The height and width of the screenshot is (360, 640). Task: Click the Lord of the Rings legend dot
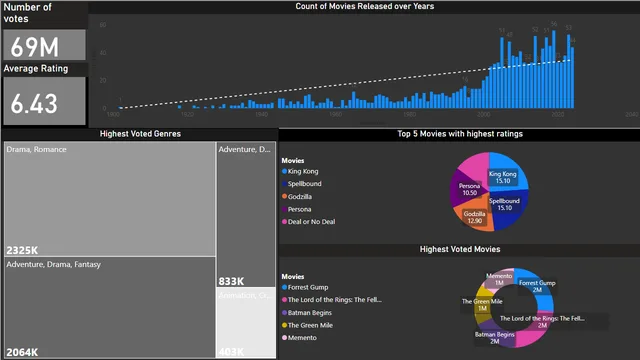(284, 300)
